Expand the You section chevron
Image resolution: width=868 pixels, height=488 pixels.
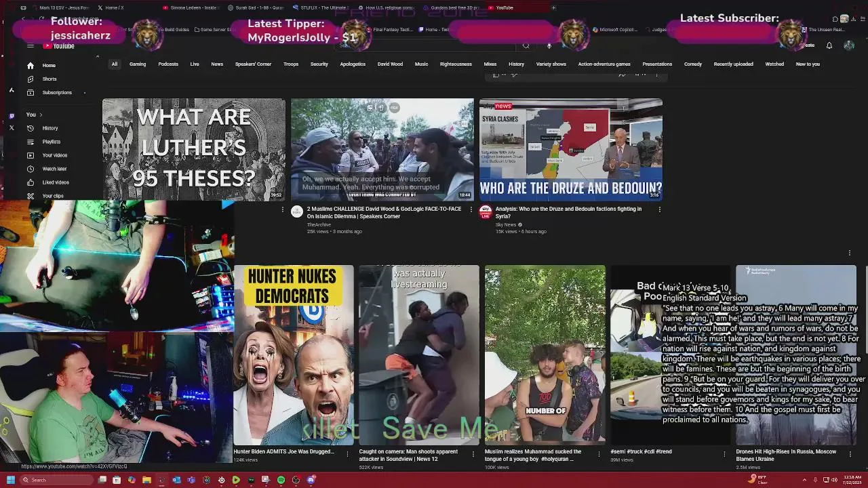point(41,115)
